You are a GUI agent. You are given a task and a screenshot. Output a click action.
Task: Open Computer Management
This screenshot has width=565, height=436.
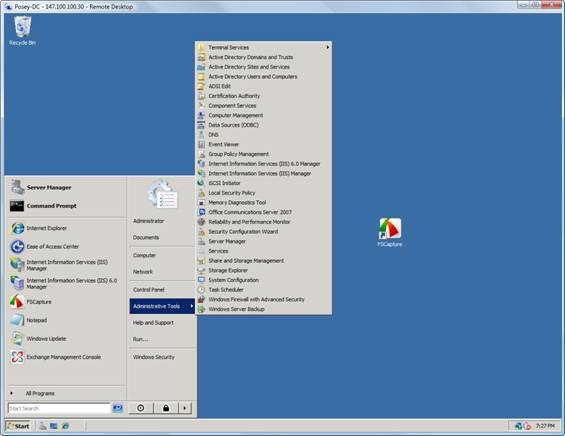[263, 115]
